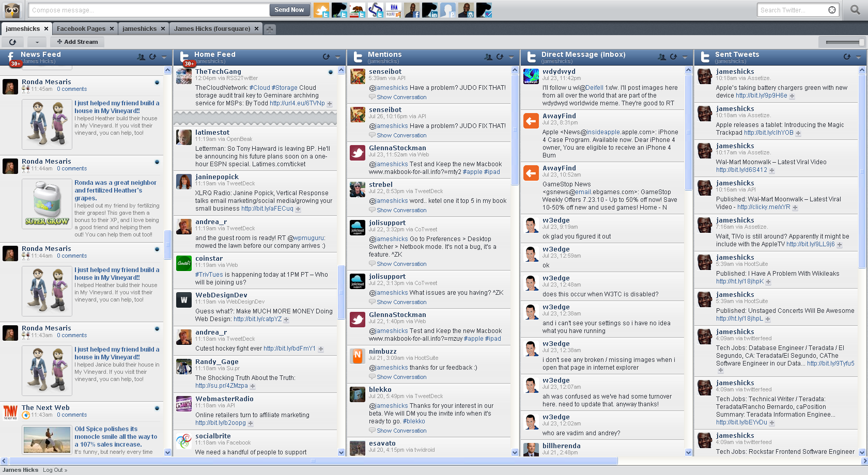Add a new tab with the plus icon
This screenshot has width=868, height=475.
coord(270,29)
